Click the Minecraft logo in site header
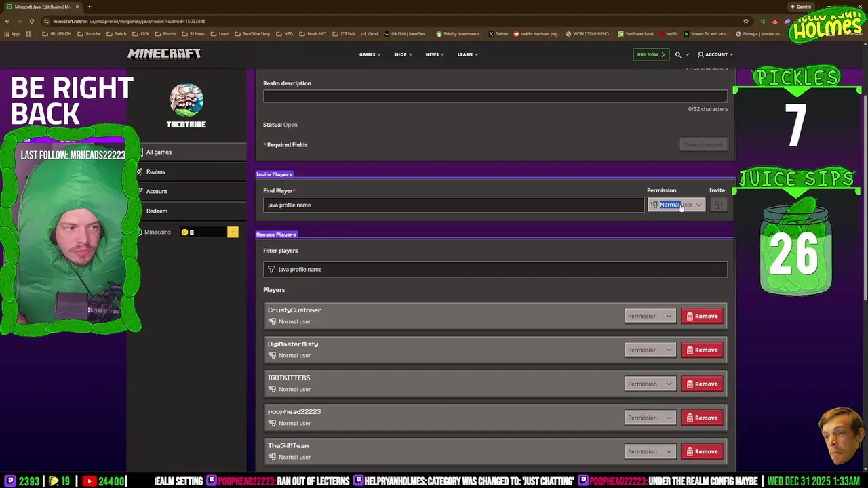The image size is (868, 488). [164, 54]
